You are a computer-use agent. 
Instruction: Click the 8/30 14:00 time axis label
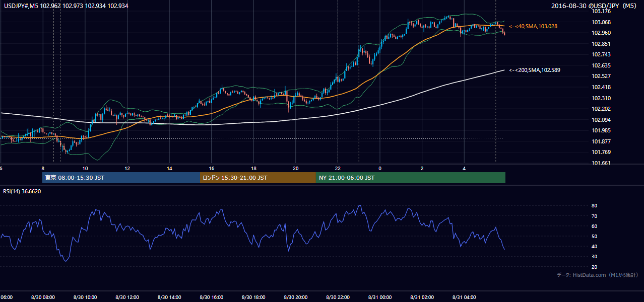(169, 297)
